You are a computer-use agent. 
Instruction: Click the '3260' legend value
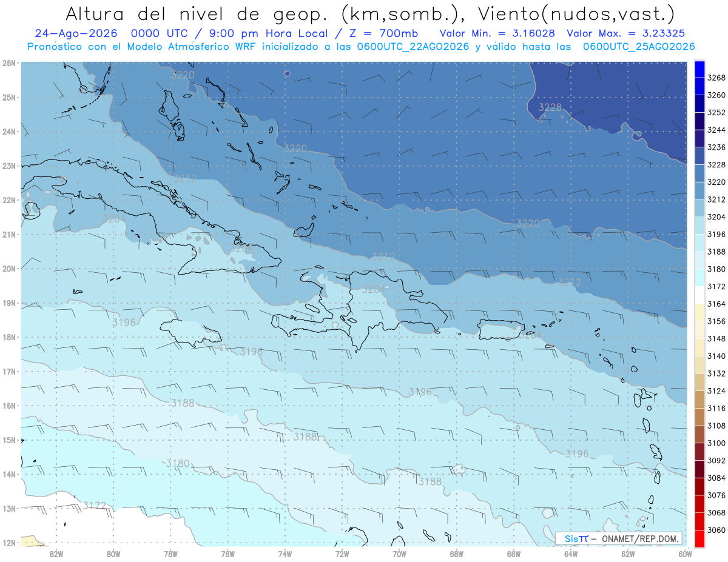[716, 95]
